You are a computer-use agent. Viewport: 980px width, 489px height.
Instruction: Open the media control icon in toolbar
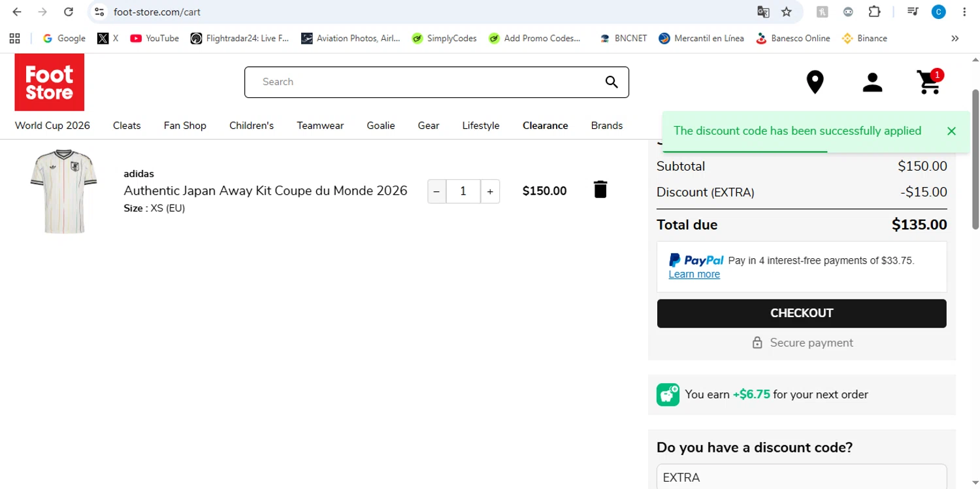[x=913, y=12]
